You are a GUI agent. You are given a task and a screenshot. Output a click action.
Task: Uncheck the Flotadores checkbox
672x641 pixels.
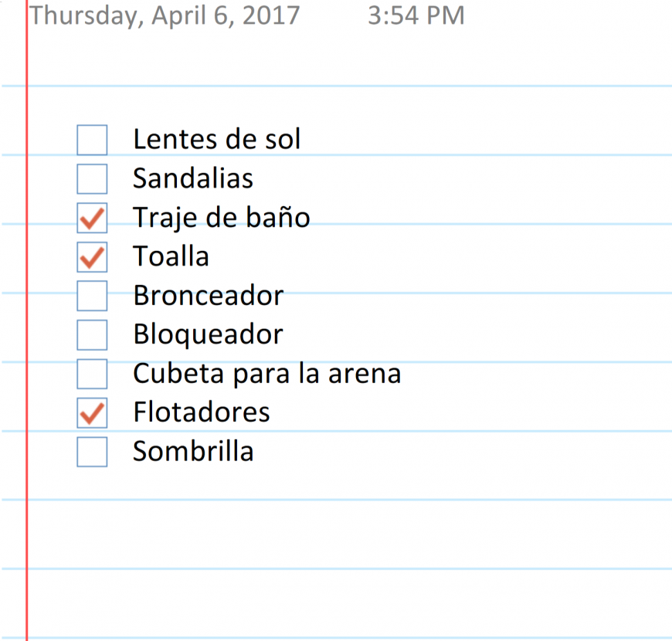click(92, 412)
